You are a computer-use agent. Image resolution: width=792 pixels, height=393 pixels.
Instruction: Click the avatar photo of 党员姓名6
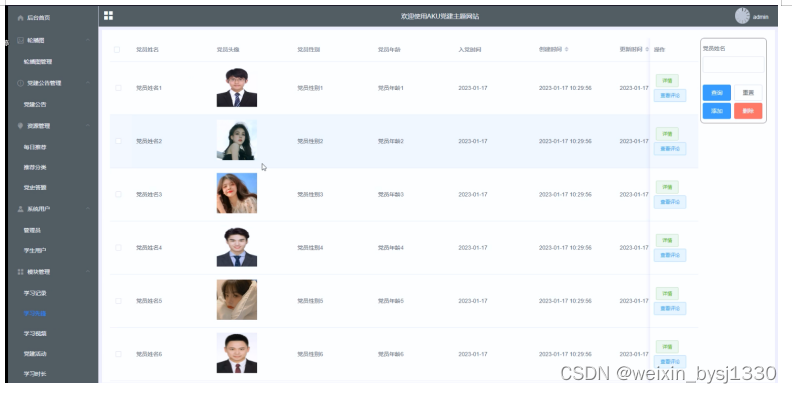(237, 353)
